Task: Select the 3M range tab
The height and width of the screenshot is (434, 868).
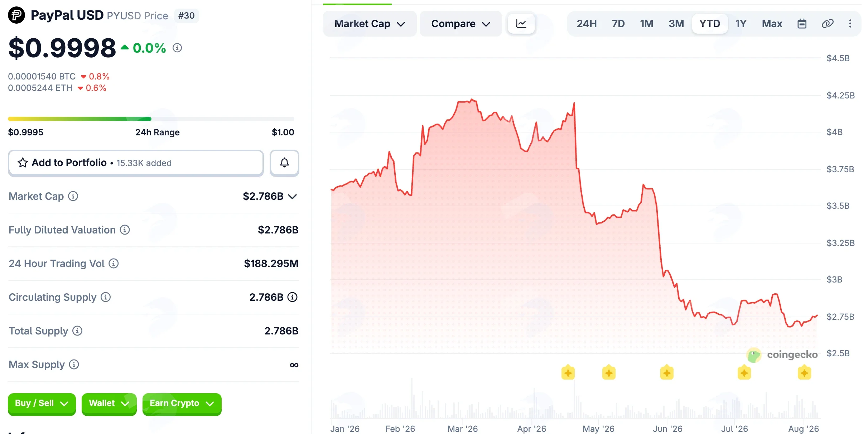Action: [676, 24]
